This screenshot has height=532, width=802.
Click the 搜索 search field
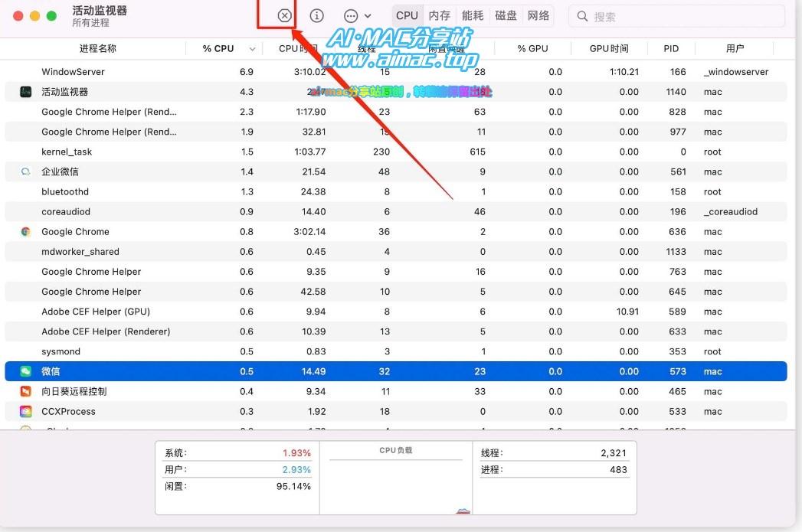676,16
